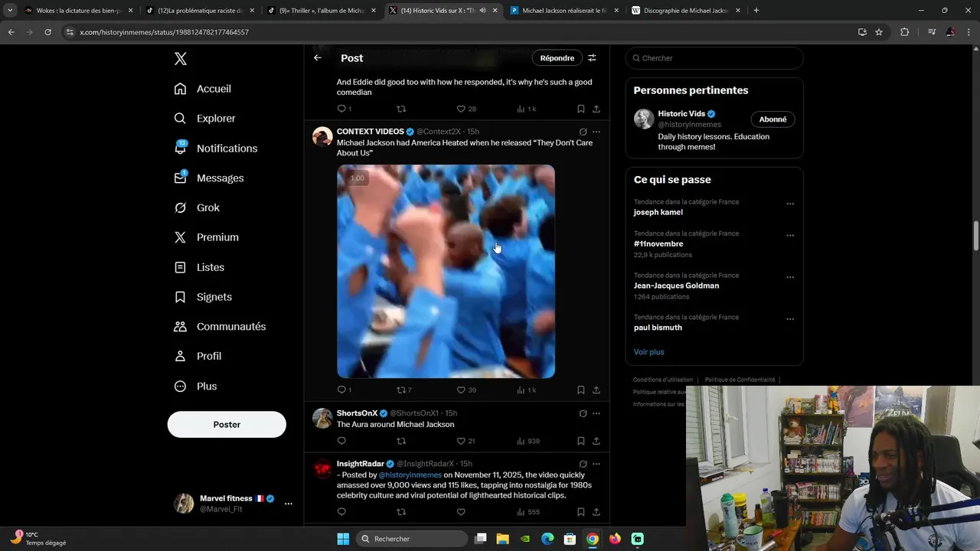Share the InsightRadar post

click(x=596, y=512)
